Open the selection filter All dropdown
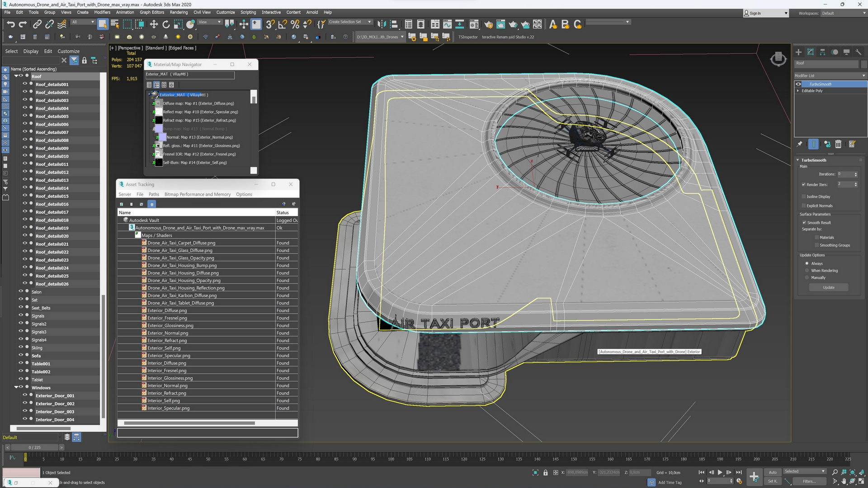This screenshot has height=488, width=868. [x=83, y=22]
